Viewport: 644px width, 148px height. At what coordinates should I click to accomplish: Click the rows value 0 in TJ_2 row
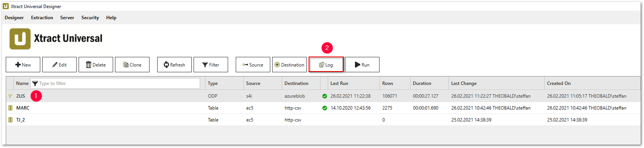pyautogui.click(x=383, y=120)
